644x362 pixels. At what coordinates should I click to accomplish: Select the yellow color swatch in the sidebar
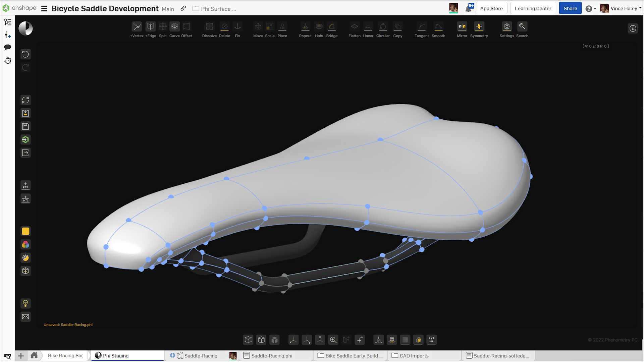pyautogui.click(x=25, y=231)
